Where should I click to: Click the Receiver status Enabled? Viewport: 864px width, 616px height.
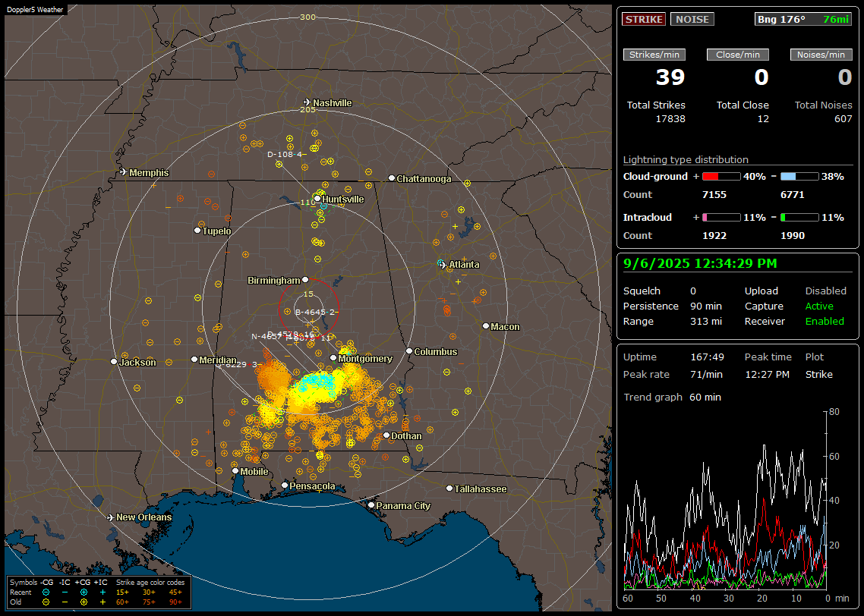(x=825, y=321)
